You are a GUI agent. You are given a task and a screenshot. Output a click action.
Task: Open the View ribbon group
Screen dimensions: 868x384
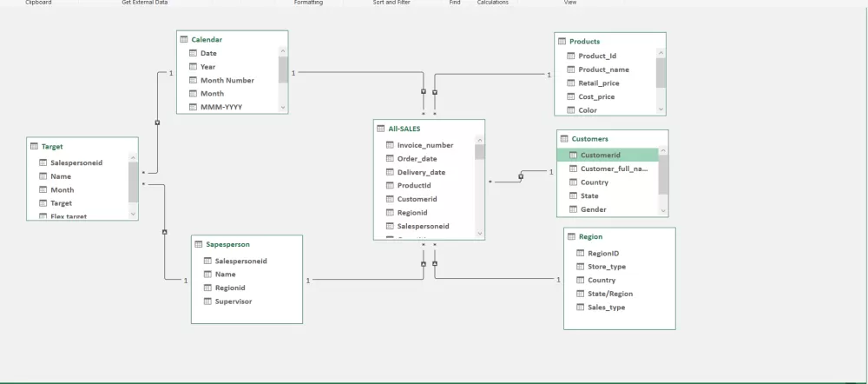(570, 3)
